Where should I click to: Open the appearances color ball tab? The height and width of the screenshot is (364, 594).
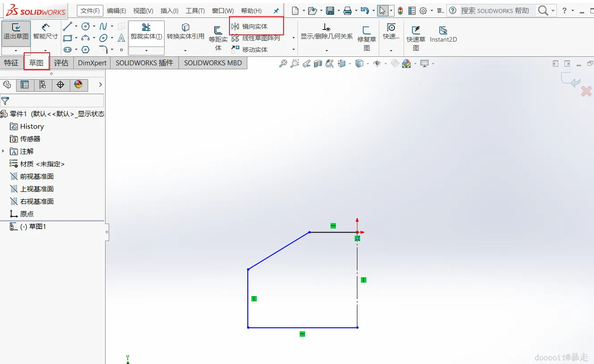pyautogui.click(x=78, y=85)
